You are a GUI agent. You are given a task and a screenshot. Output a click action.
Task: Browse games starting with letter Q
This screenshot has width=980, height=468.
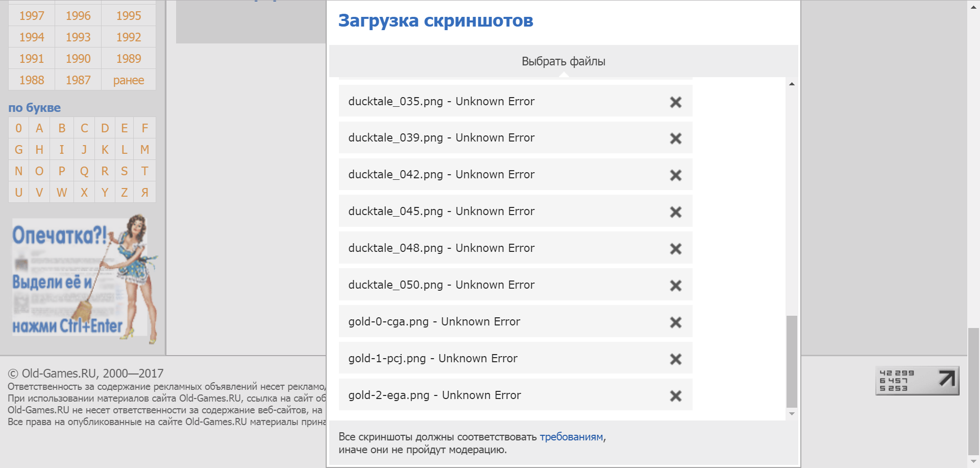pyautogui.click(x=84, y=171)
